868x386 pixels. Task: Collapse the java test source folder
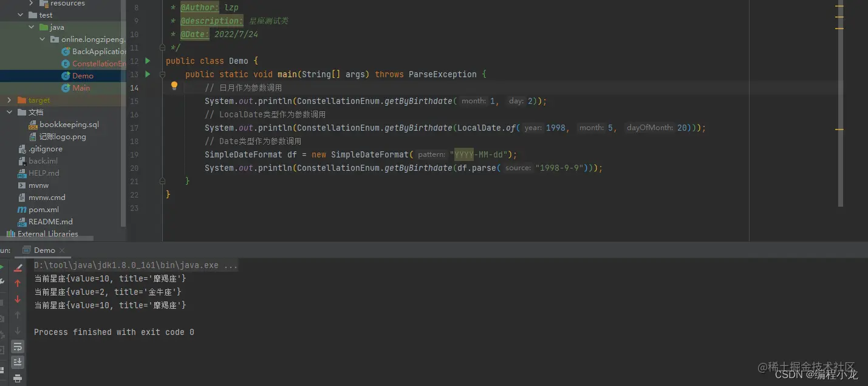coord(32,27)
